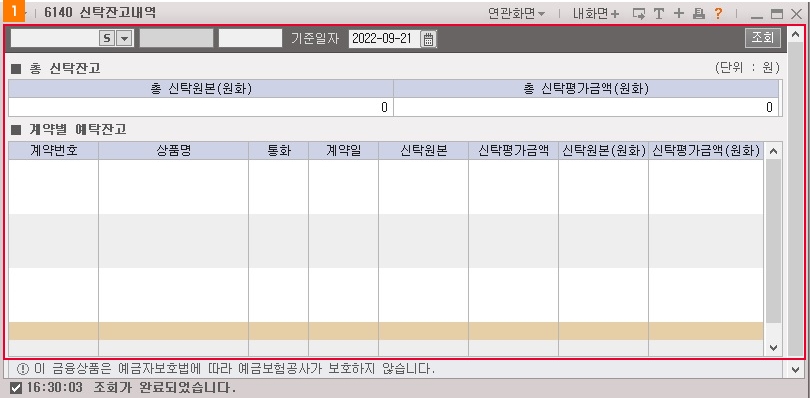
Task: Click the 계약별 예탁잔고 section title
Action: coord(78,129)
